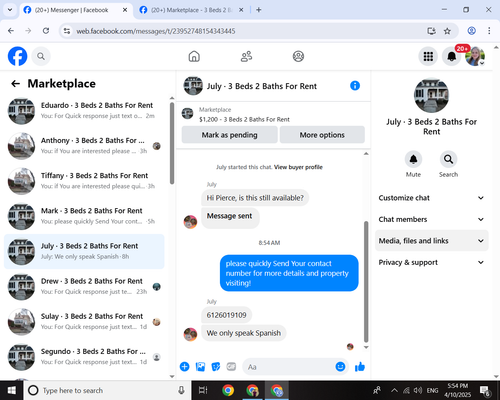Click Mark as pending button
This screenshot has width=500, height=400.
229,135
